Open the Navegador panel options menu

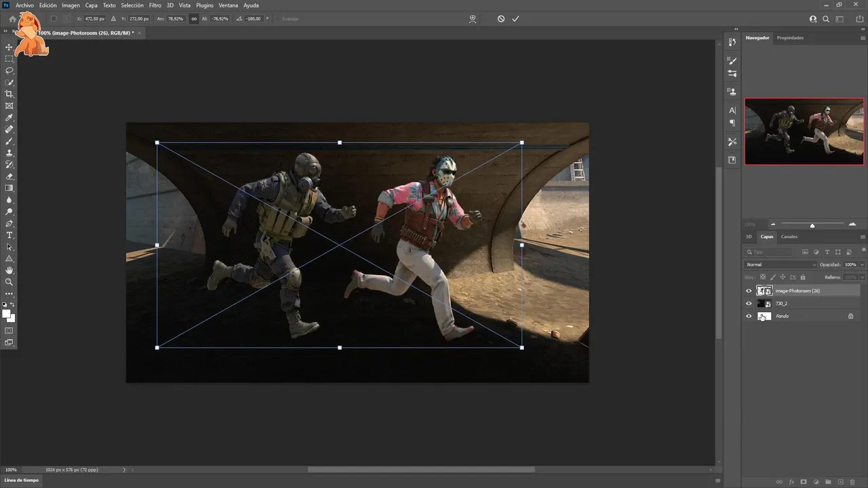(863, 38)
